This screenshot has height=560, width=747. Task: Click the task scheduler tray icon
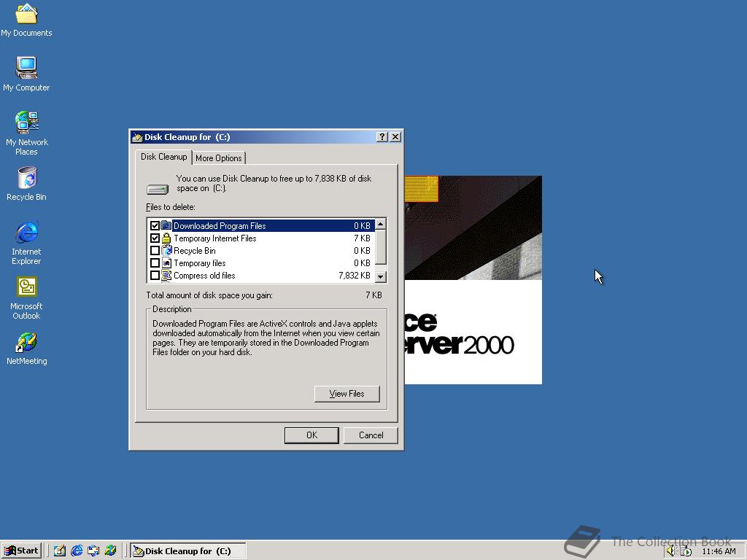(686, 551)
